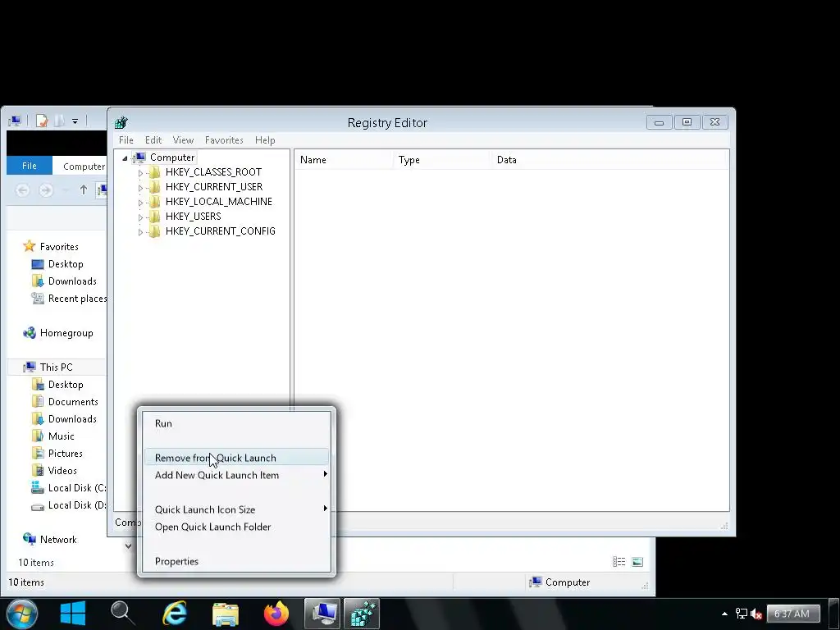Launch Firefox from the taskbar
Image resolution: width=840 pixels, height=630 pixels.
(x=276, y=614)
